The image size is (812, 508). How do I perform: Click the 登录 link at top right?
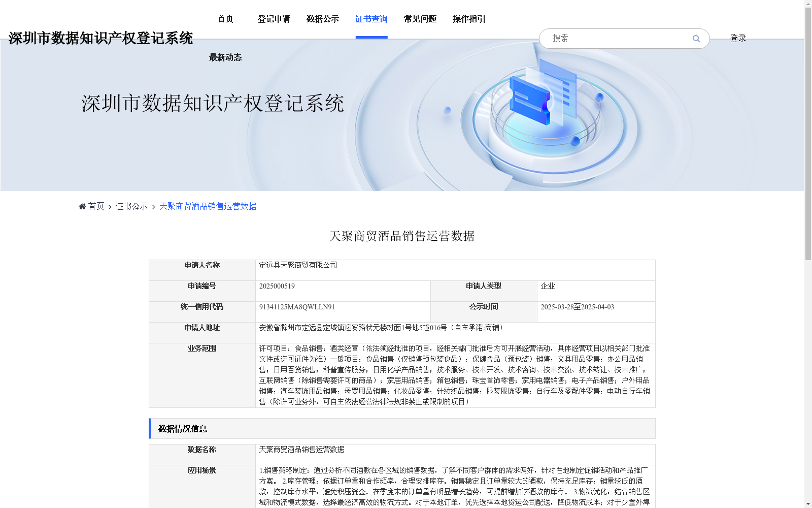737,38
